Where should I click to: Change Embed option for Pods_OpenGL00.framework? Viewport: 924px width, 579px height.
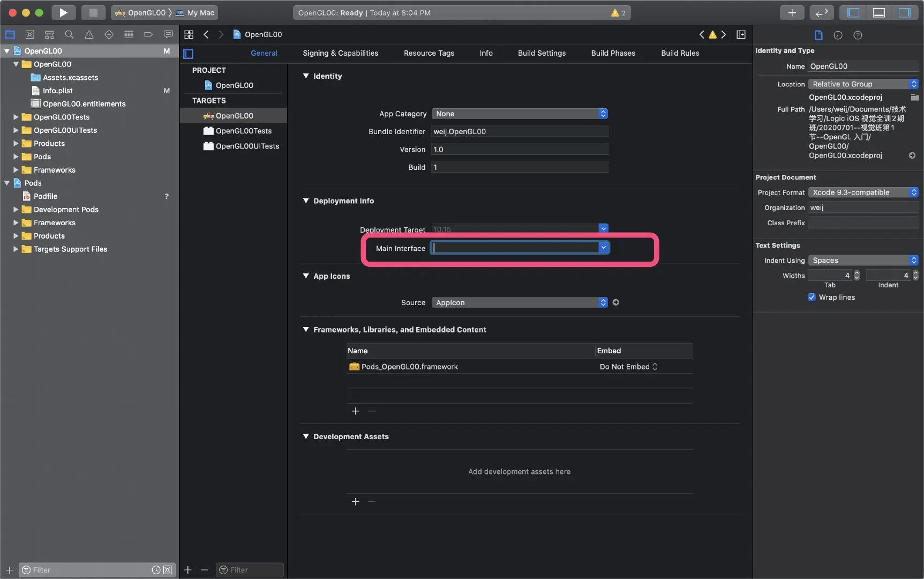[x=629, y=367]
